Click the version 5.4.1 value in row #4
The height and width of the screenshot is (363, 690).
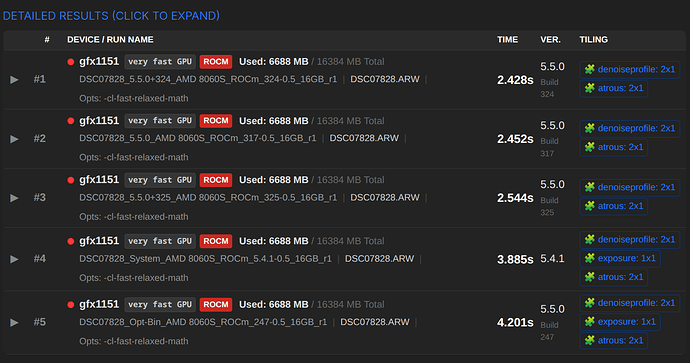[x=552, y=259]
